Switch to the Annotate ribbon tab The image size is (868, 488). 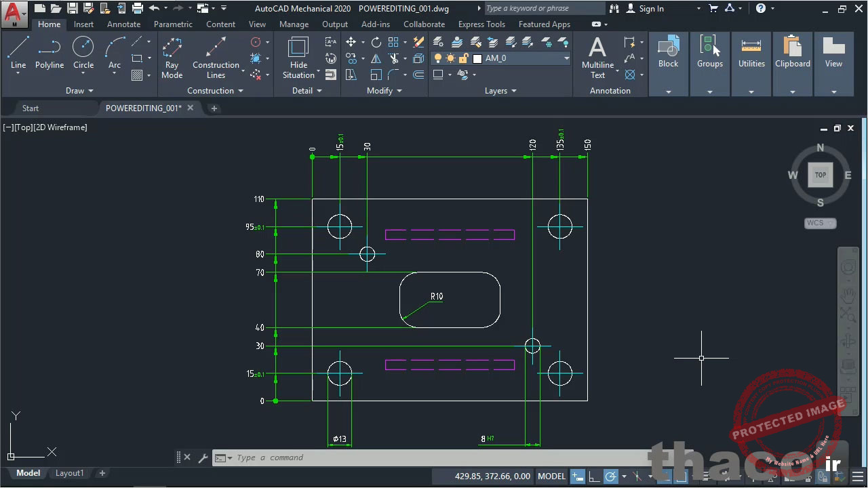point(123,24)
